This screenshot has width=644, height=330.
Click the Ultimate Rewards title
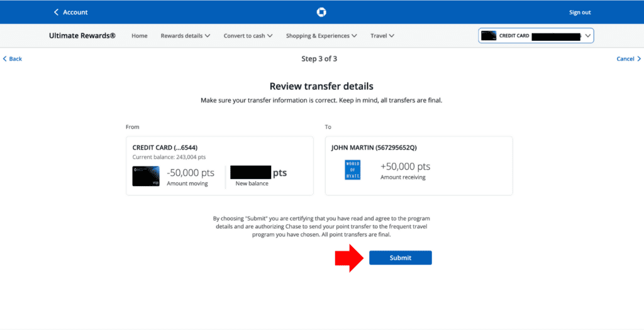[82, 36]
